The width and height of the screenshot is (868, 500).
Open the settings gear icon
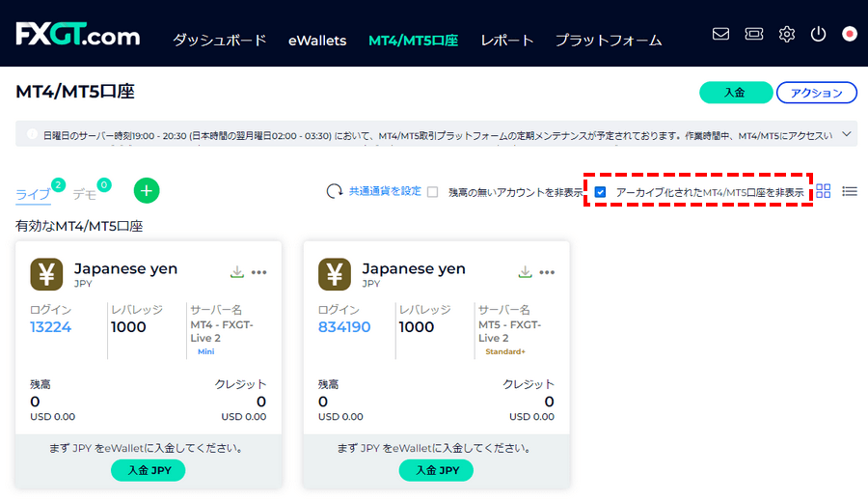click(x=787, y=35)
